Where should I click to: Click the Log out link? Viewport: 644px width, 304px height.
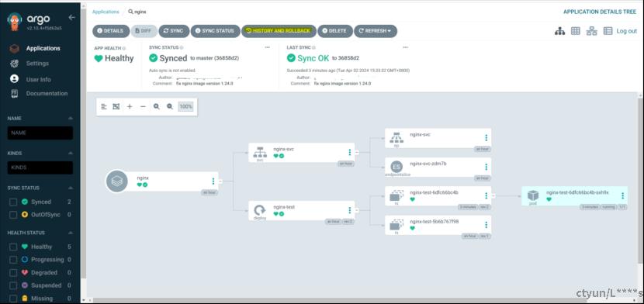pos(627,31)
